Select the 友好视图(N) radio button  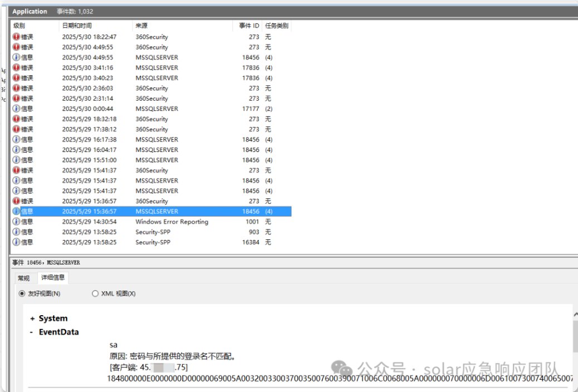point(22,293)
